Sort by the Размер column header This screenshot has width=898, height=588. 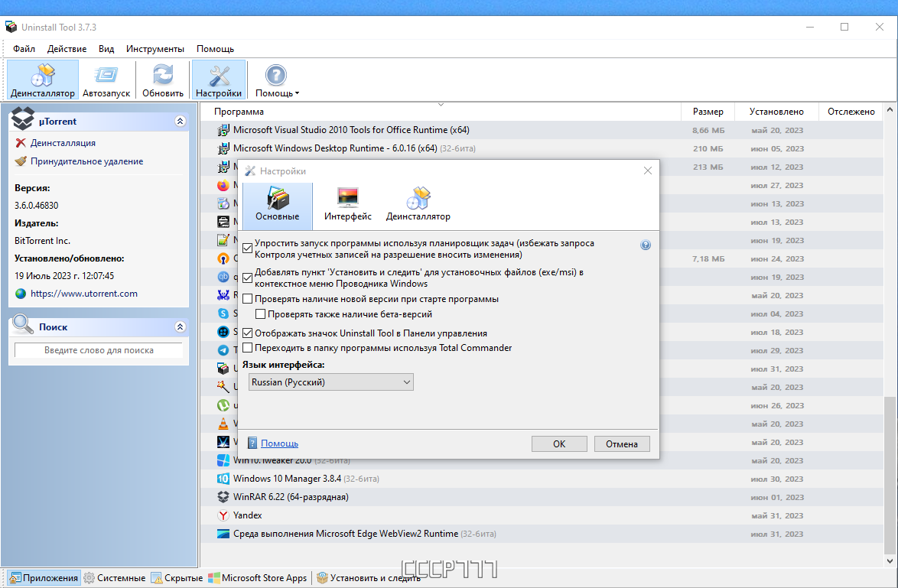(708, 112)
